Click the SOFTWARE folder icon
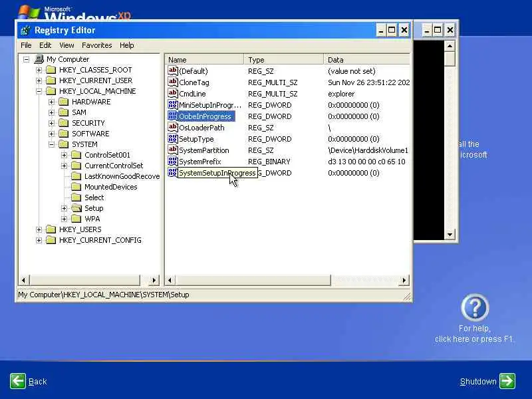The image size is (532, 399). click(x=63, y=134)
